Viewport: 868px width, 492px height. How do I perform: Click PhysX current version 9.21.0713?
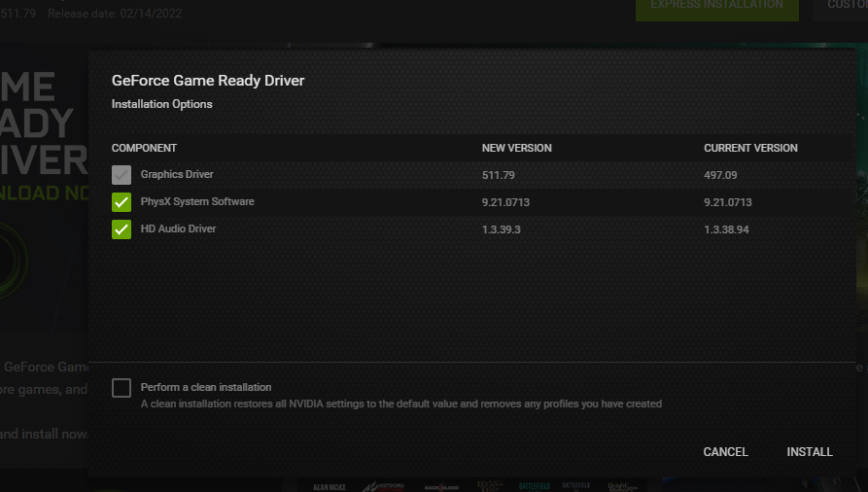coord(727,202)
